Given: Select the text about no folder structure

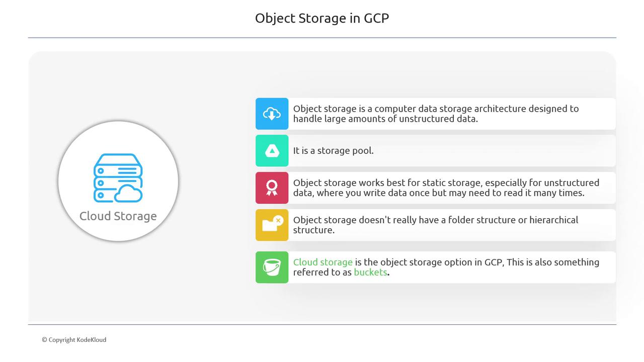Looking at the screenshot, I should [x=436, y=225].
